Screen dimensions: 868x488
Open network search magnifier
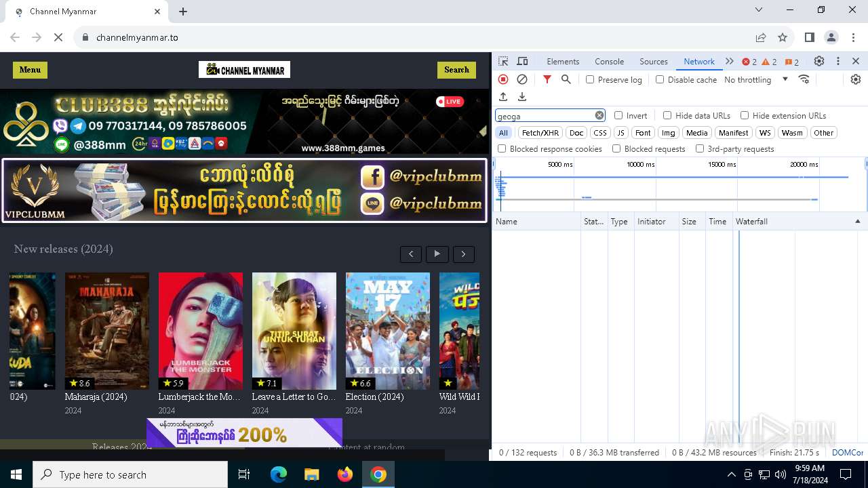coord(566,79)
